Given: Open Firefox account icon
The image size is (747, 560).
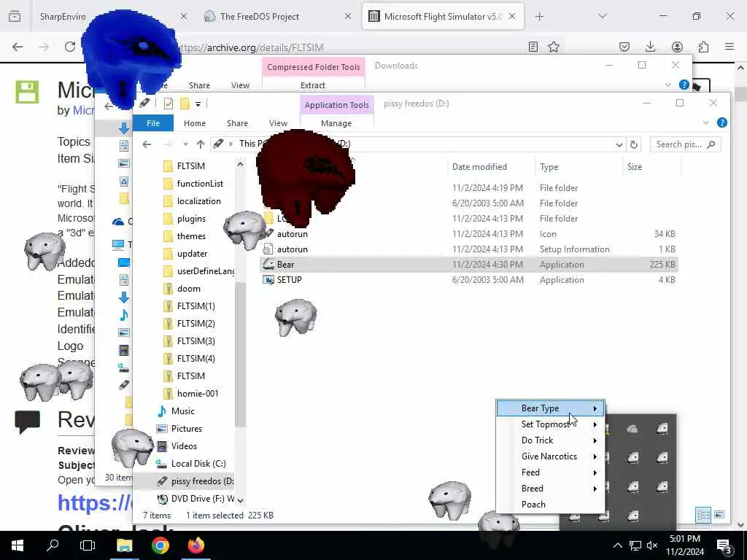Looking at the screenshot, I should pos(677,47).
